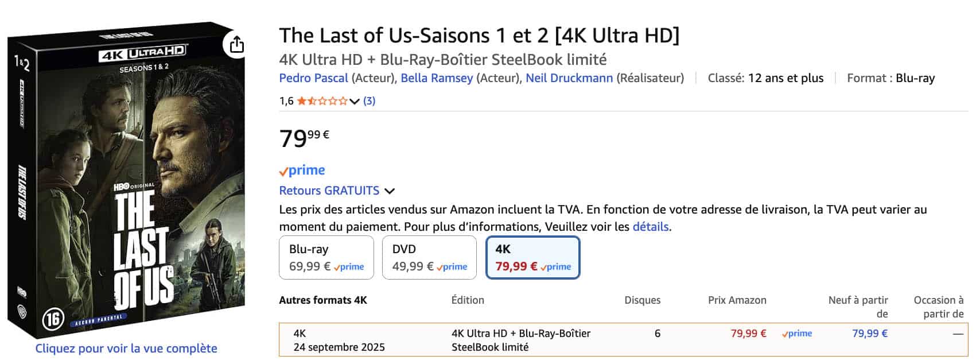Click the Prime badge in the DVD option

[452, 266]
